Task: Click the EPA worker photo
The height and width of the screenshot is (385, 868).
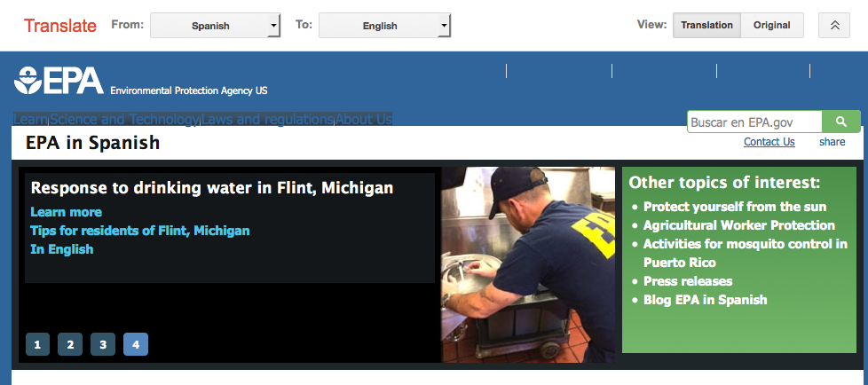Action: pyautogui.click(x=527, y=264)
